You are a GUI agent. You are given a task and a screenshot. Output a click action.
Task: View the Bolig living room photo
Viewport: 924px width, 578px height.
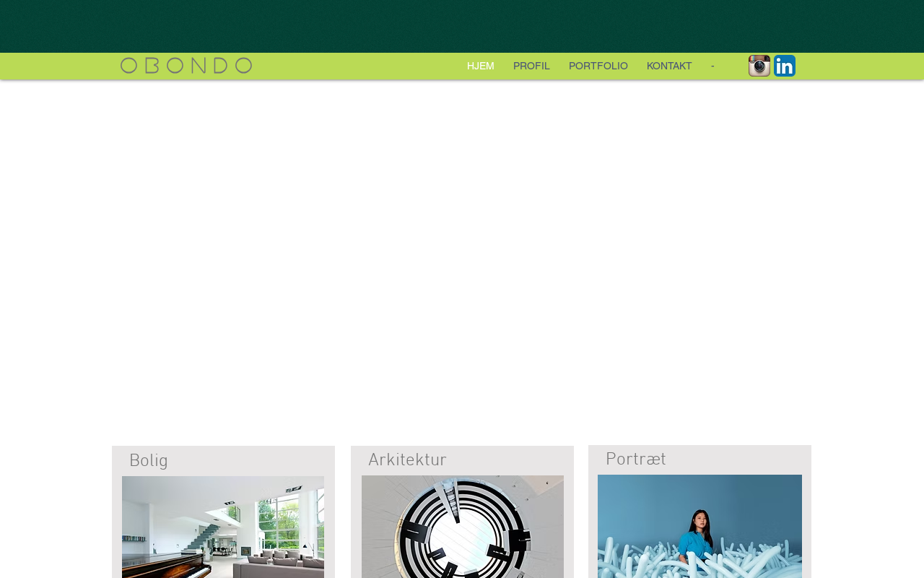coord(223,527)
